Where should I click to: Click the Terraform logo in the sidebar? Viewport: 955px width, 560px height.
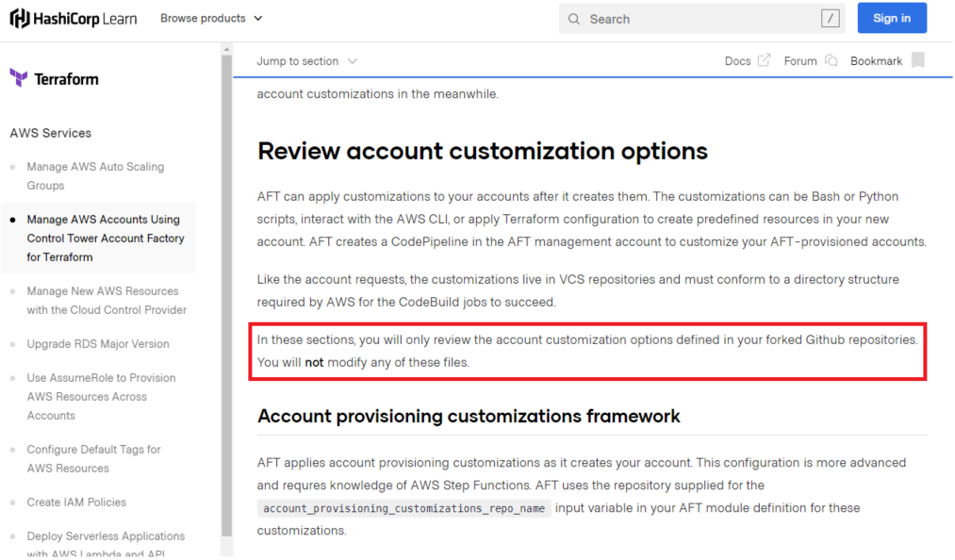point(54,79)
